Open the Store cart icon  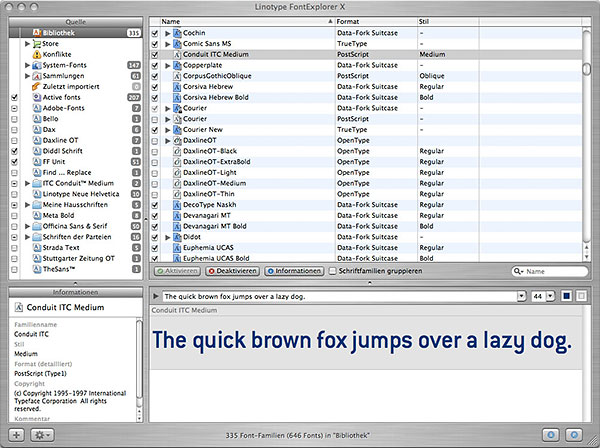point(37,44)
